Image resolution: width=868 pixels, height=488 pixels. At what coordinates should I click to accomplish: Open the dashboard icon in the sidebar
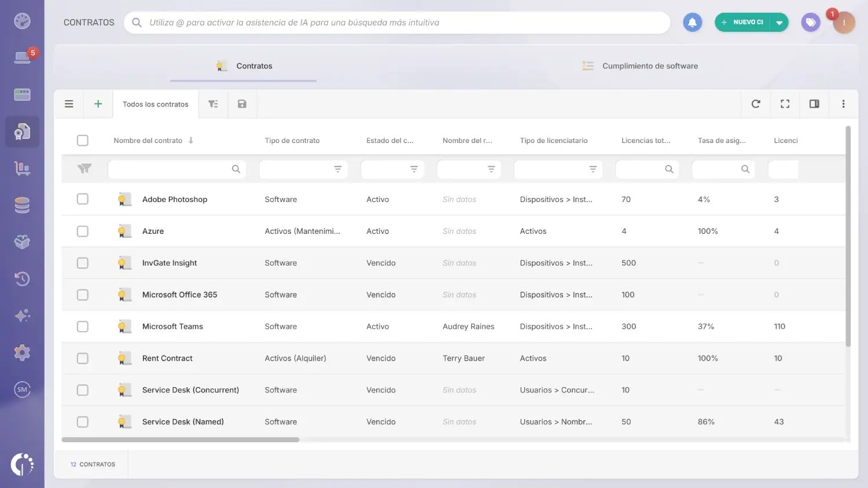[x=22, y=21]
